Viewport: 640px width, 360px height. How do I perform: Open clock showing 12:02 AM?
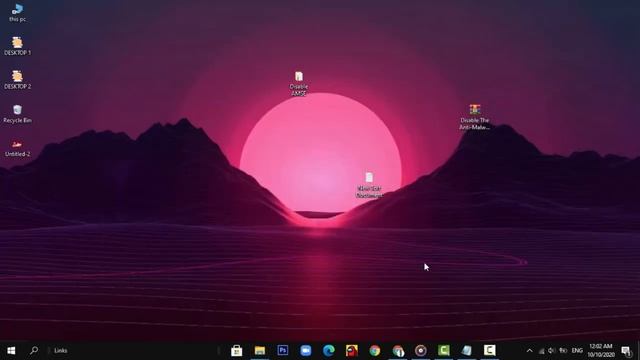pyautogui.click(x=601, y=350)
